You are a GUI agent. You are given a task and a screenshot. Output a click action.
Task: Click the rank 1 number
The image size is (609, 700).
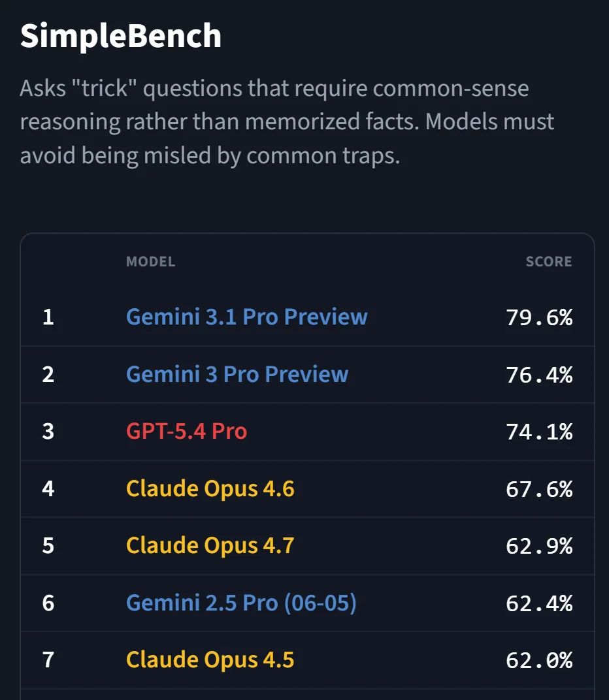point(48,317)
